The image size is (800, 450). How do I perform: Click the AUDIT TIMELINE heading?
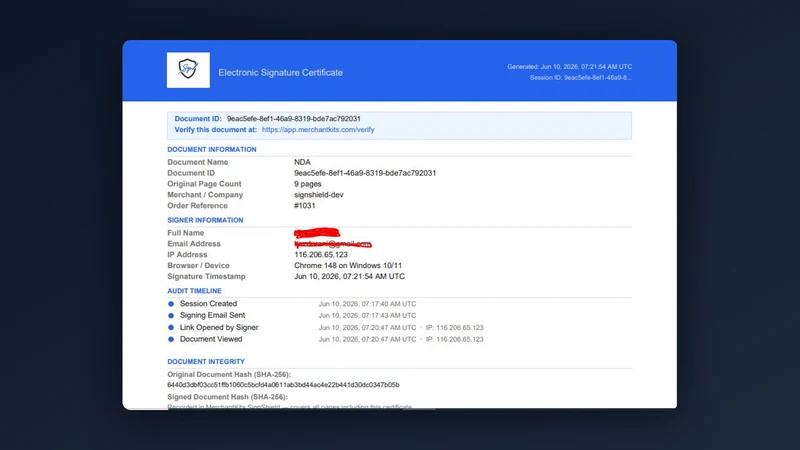[x=194, y=291]
